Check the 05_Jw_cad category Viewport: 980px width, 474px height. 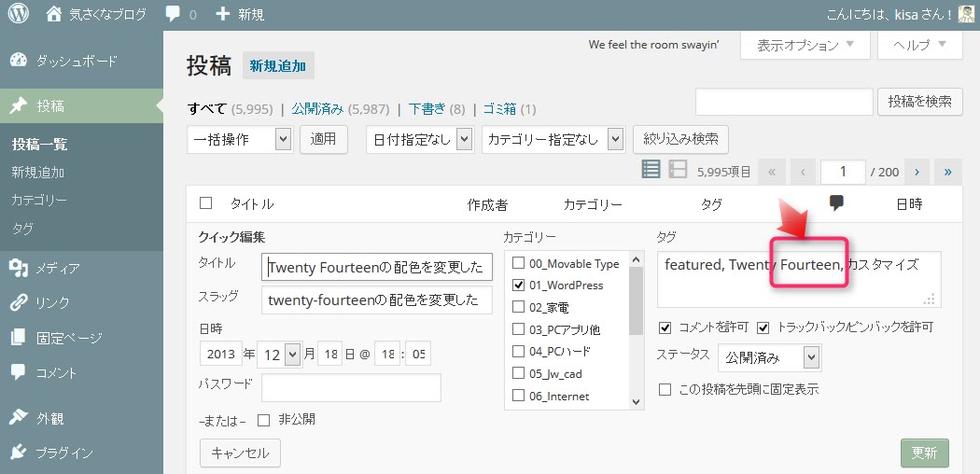[x=518, y=373]
